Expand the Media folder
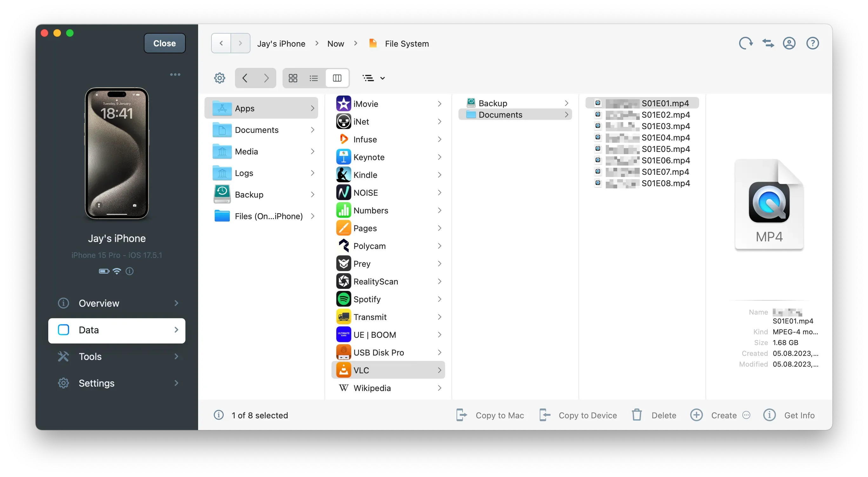The image size is (868, 477). coord(313,151)
